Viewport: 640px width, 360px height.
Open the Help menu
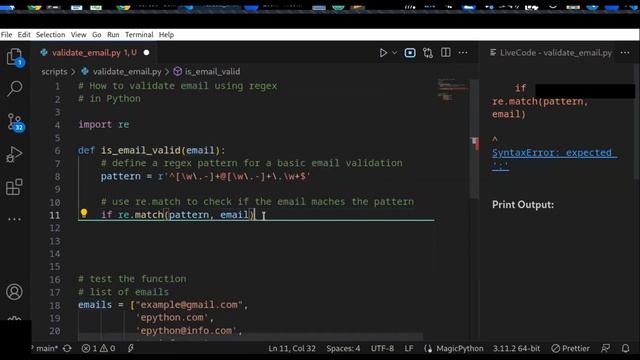pyautogui.click(x=166, y=35)
